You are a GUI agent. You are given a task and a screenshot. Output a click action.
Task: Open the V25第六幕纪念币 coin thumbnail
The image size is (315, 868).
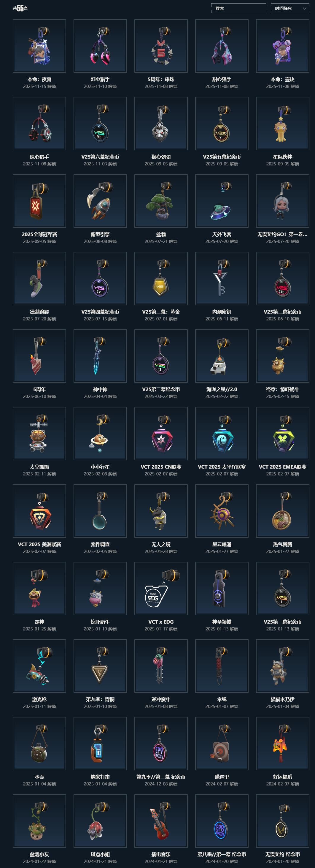click(100, 123)
